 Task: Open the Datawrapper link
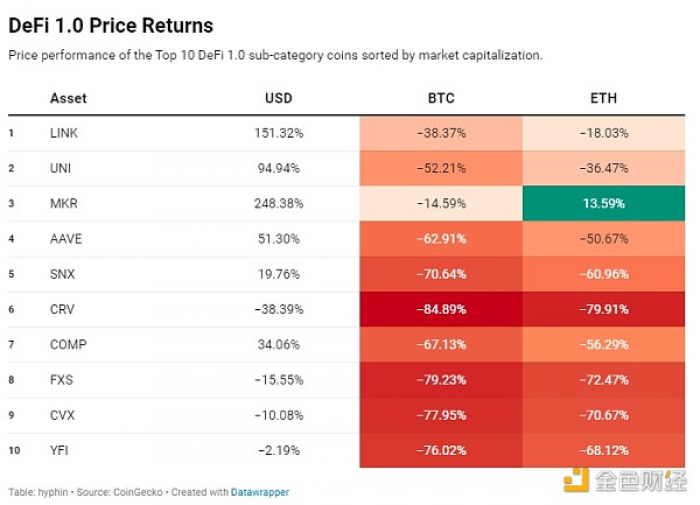(260, 492)
